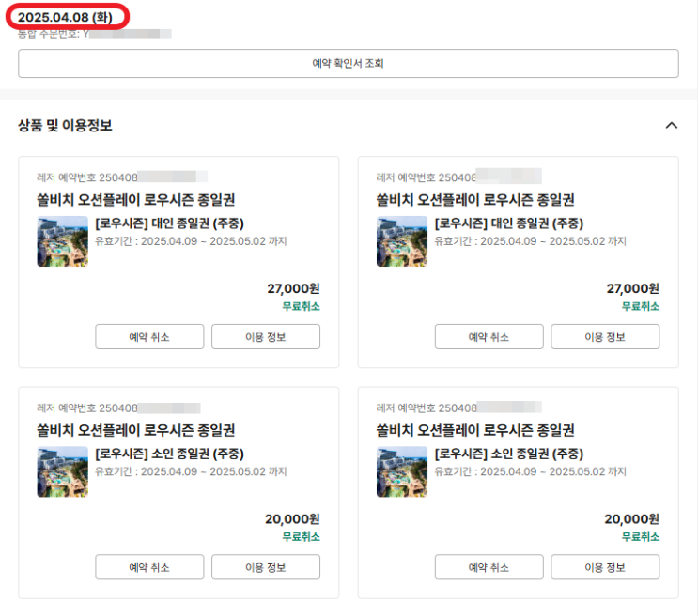698x616 pixels.
Task: Click 유효기간 dates in the right 대인 card
Action: coord(530,241)
